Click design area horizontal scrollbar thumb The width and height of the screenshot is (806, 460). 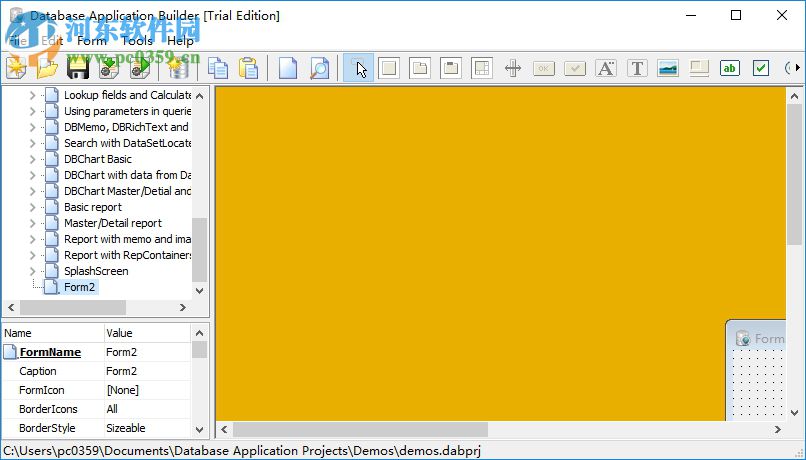pyautogui.click(x=360, y=429)
